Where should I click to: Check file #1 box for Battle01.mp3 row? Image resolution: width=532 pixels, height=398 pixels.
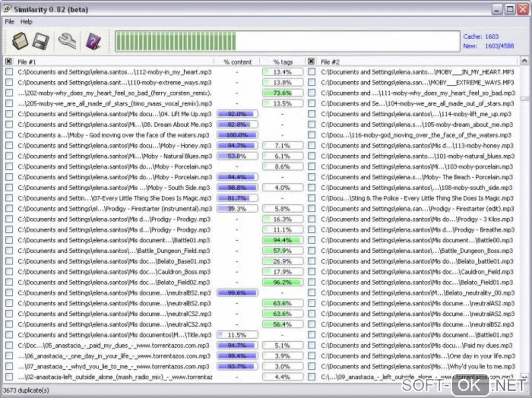[9, 240]
